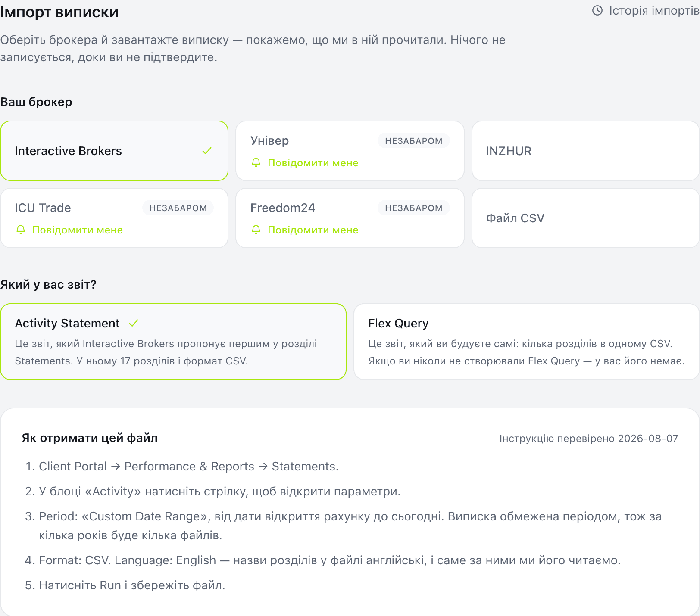The height and width of the screenshot is (616, 700).
Task: Click instruction step 1 about Client Portal
Action: [x=182, y=467]
